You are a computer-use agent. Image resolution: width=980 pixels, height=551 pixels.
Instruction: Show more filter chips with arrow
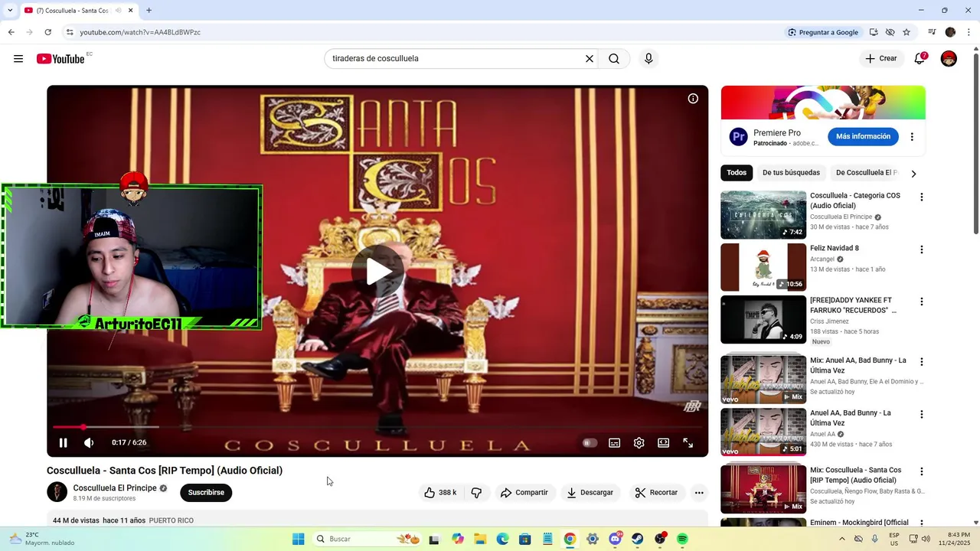[x=913, y=174]
